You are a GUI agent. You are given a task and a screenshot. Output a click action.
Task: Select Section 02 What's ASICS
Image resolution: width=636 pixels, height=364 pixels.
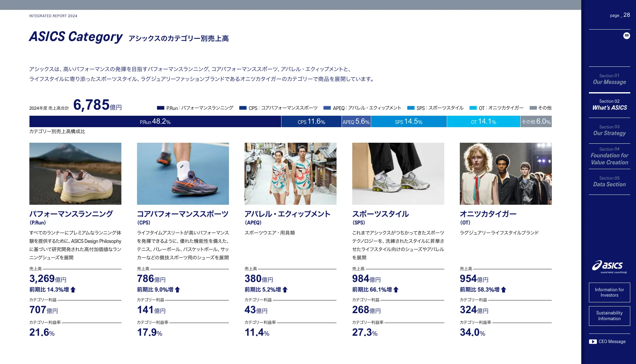click(x=609, y=105)
